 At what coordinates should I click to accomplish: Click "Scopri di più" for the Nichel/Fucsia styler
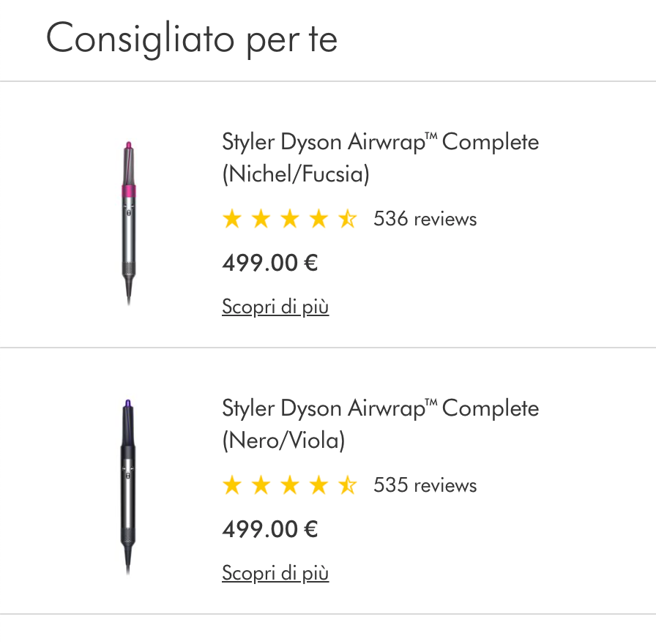(x=275, y=307)
